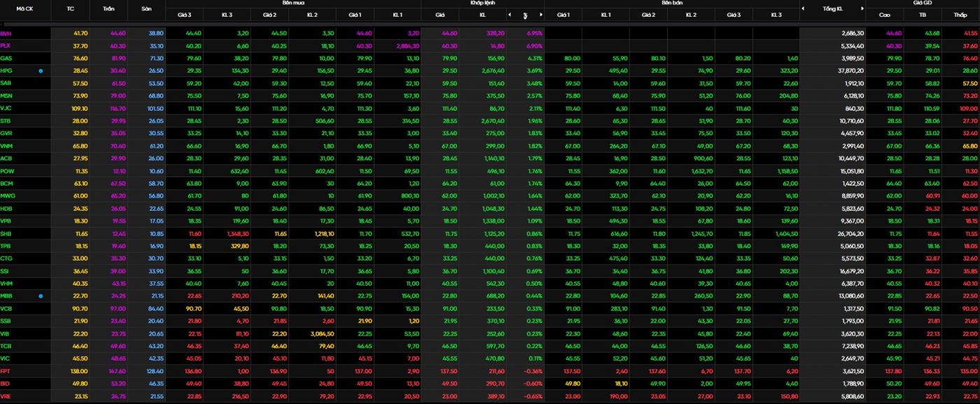Pick the VIB ticker symbol

[6, 334]
